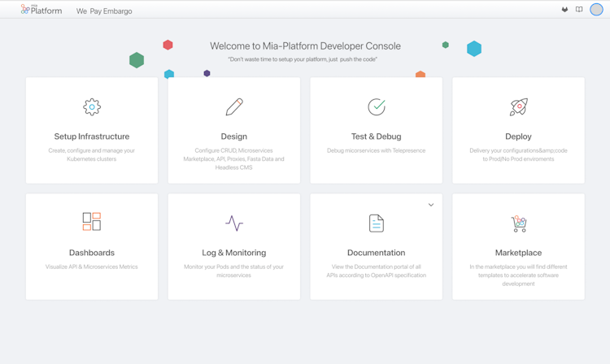Viewport: 610px width, 364px height.
Task: Click the Deploy rocket icon
Action: click(519, 106)
